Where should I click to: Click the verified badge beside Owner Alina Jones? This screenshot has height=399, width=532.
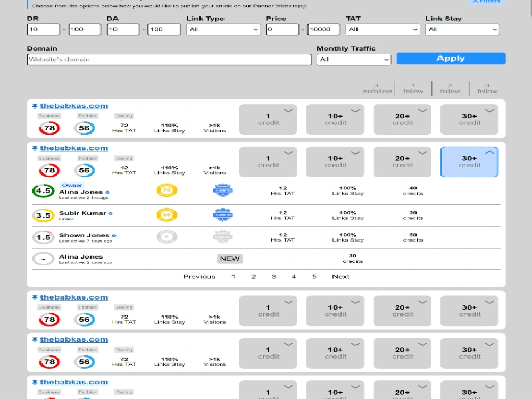[107, 192]
